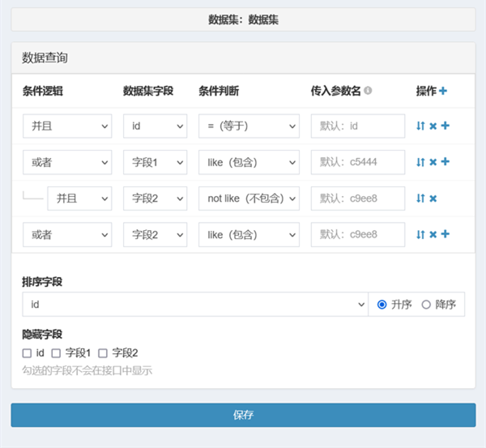Image resolution: width=486 pixels, height=448 pixels.
Task: Select the 降序 descending radio option
Action: pos(426,305)
